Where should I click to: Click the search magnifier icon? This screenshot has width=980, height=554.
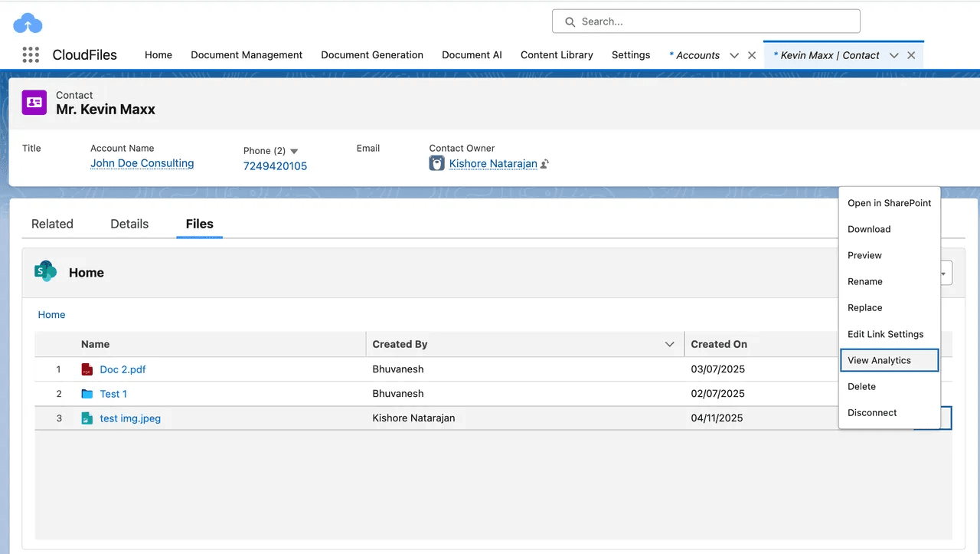tap(570, 21)
